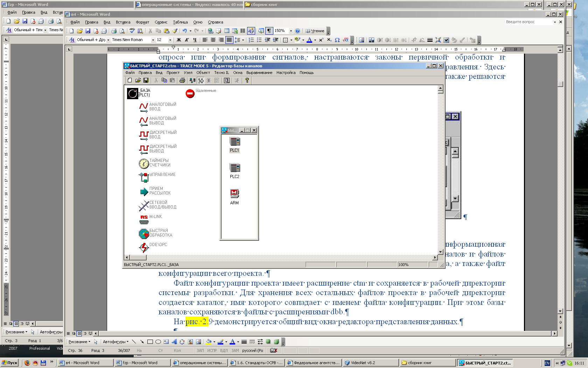Image resolution: width=588 pixels, height=368 pixels.
Task: Toggle Align Center button
Action: coord(213,40)
